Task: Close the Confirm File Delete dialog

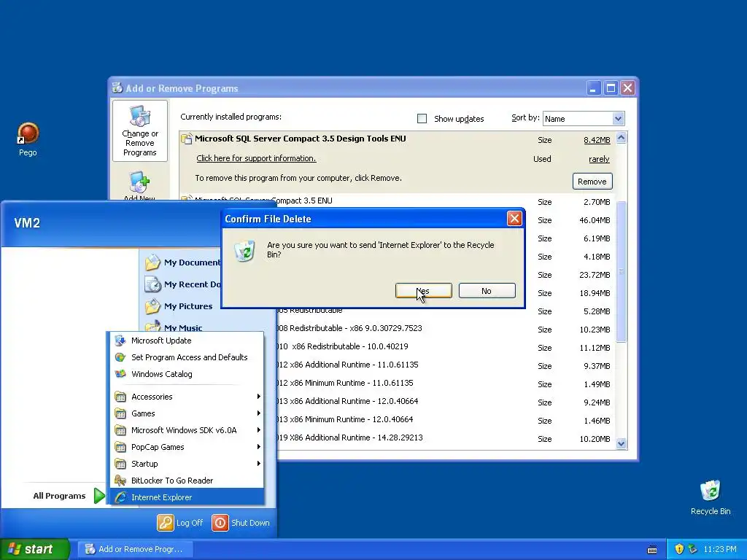Action: pos(514,219)
